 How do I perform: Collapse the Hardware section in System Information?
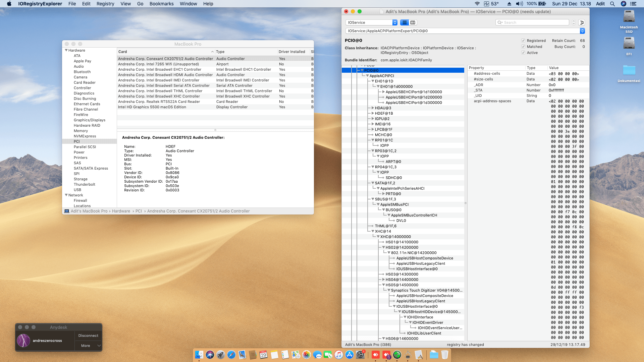tap(66, 50)
